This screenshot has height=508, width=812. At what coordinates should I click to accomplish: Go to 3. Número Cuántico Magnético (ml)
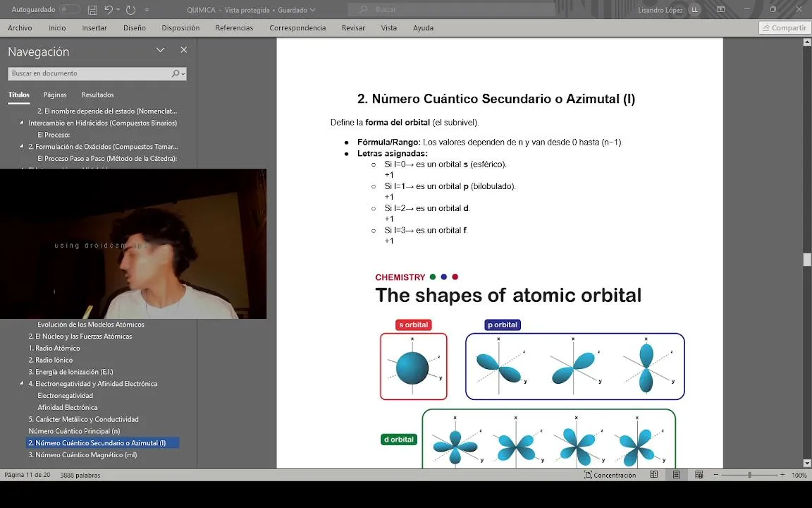[83, 455]
